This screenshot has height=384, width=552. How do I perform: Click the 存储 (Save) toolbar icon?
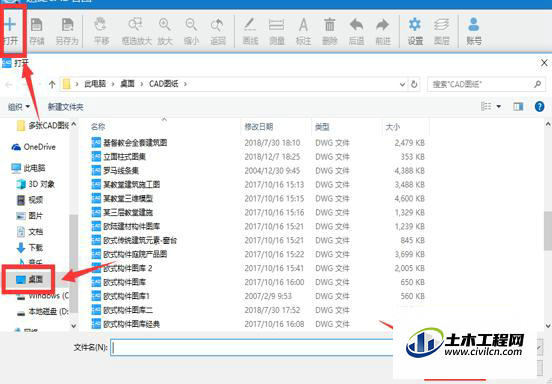(x=37, y=31)
